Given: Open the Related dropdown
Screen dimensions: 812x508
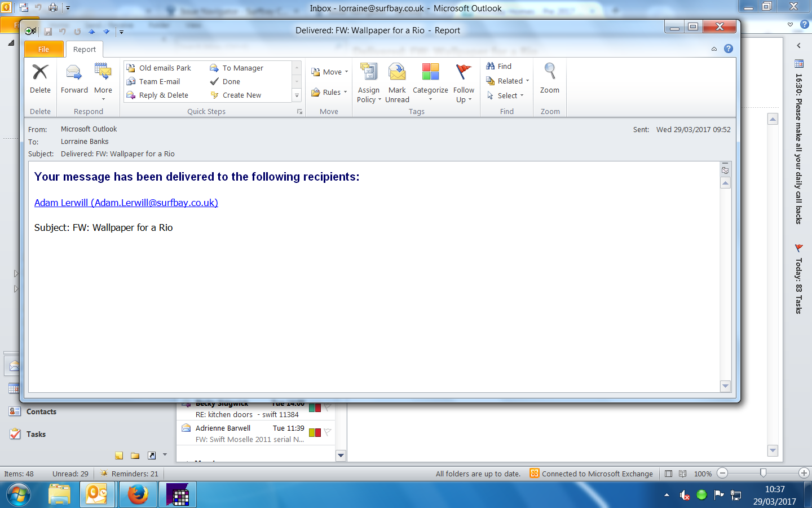Looking at the screenshot, I should pyautogui.click(x=507, y=81).
